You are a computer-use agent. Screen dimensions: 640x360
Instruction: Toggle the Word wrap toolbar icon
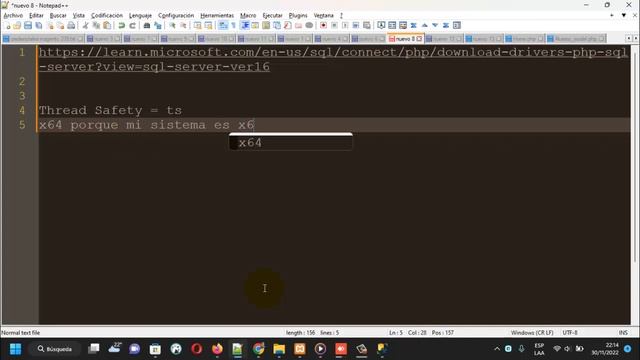point(223,26)
